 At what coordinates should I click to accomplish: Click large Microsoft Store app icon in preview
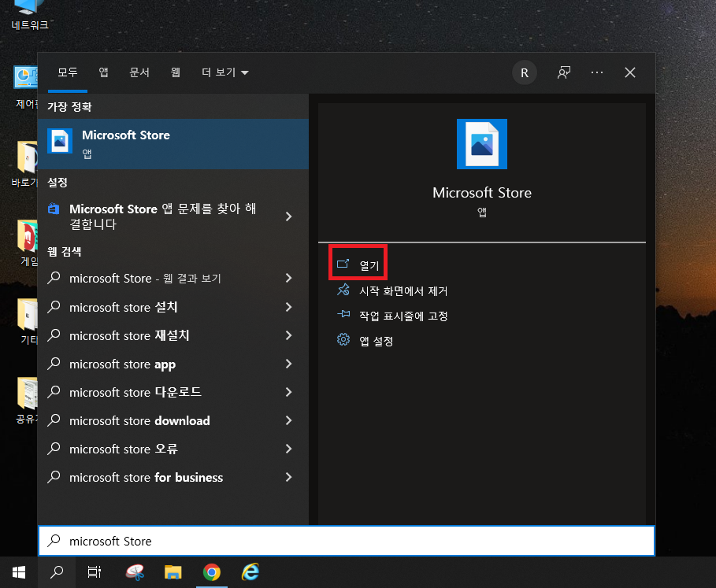pos(482,144)
